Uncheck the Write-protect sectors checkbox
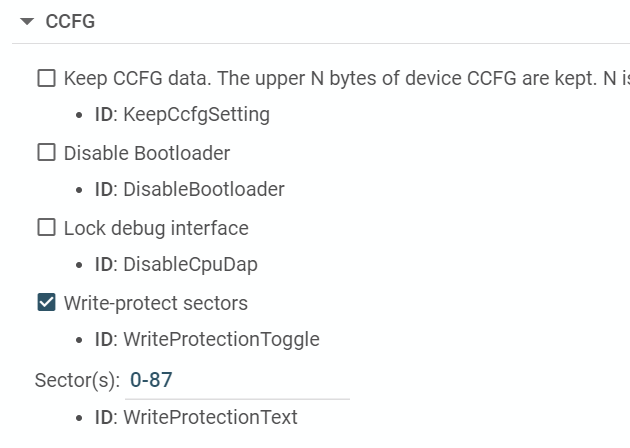This screenshot has height=448, width=630. tap(46, 302)
